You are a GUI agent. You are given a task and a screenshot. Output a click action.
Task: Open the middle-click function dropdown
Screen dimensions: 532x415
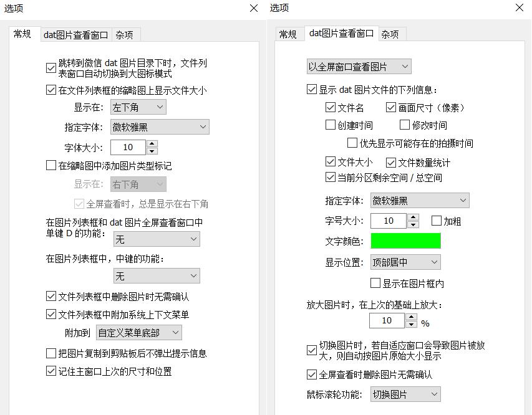click(157, 275)
